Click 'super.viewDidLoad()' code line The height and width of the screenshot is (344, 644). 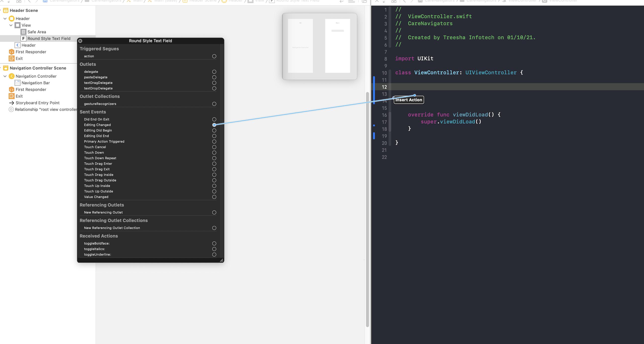451,122
